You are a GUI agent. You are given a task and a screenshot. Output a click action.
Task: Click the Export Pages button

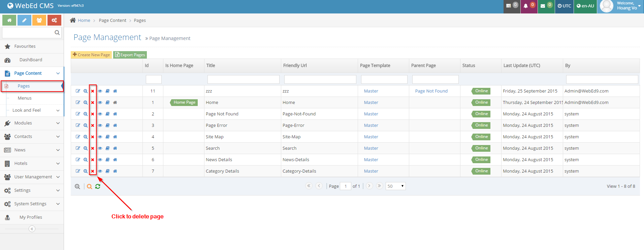130,55
